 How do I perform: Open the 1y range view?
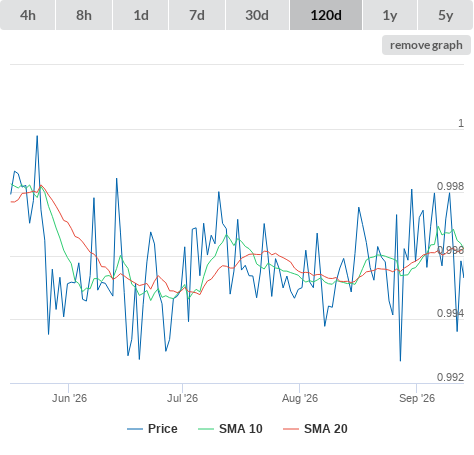[390, 15]
